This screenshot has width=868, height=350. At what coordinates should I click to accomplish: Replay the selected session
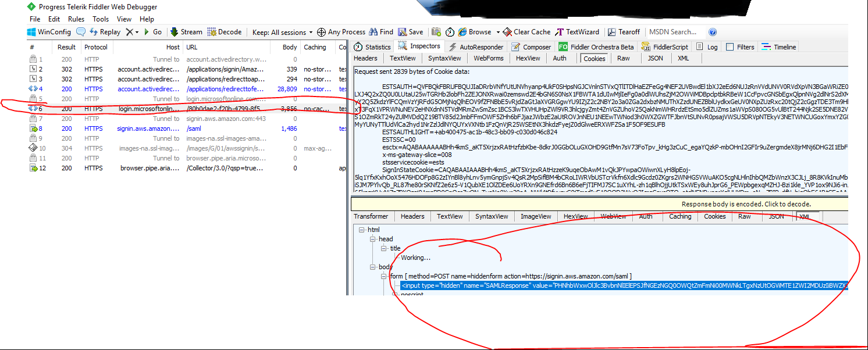105,32
